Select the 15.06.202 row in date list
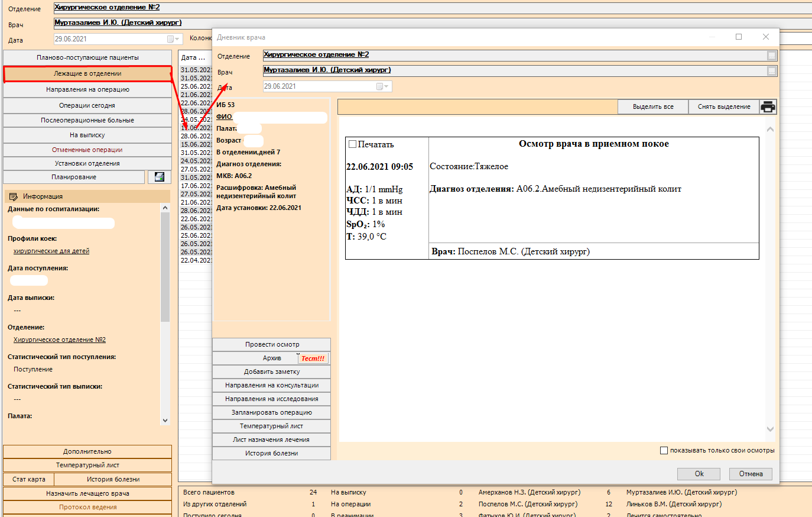 (196, 144)
